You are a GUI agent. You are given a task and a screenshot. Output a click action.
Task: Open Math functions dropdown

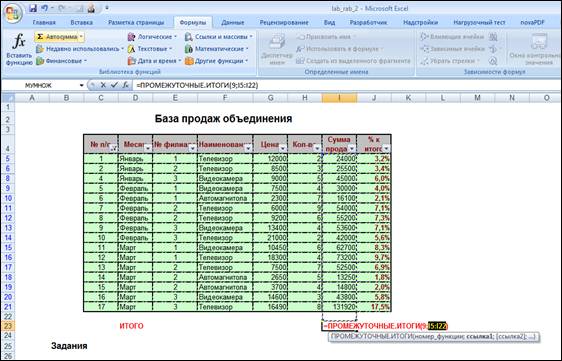(216, 49)
